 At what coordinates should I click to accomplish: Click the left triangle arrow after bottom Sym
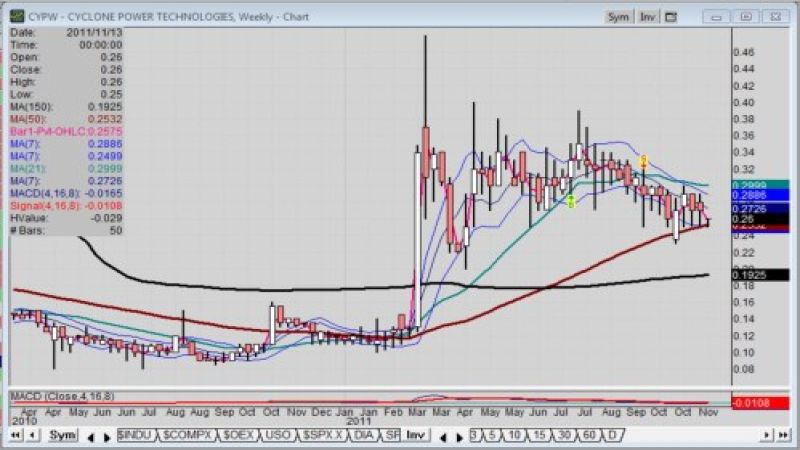click(91, 437)
